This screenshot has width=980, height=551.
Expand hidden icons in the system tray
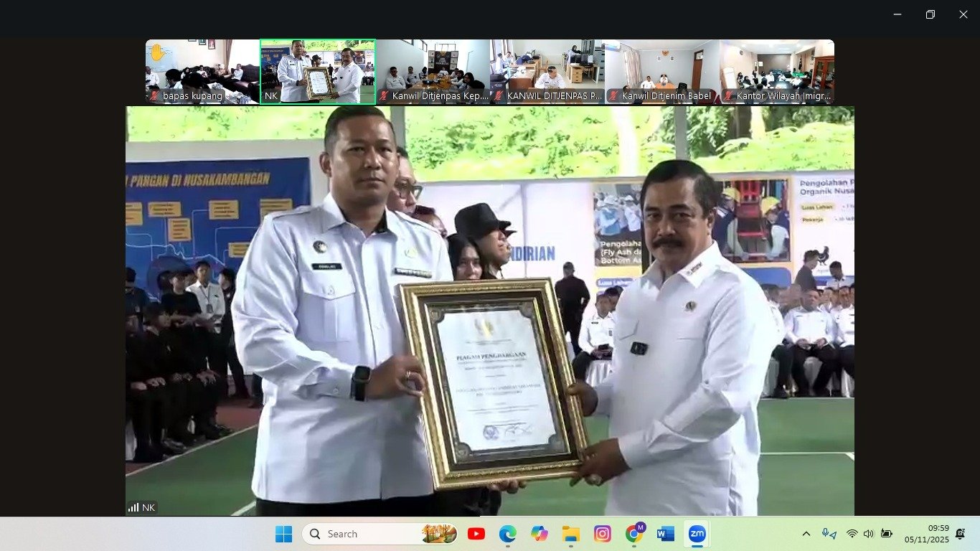click(x=805, y=534)
